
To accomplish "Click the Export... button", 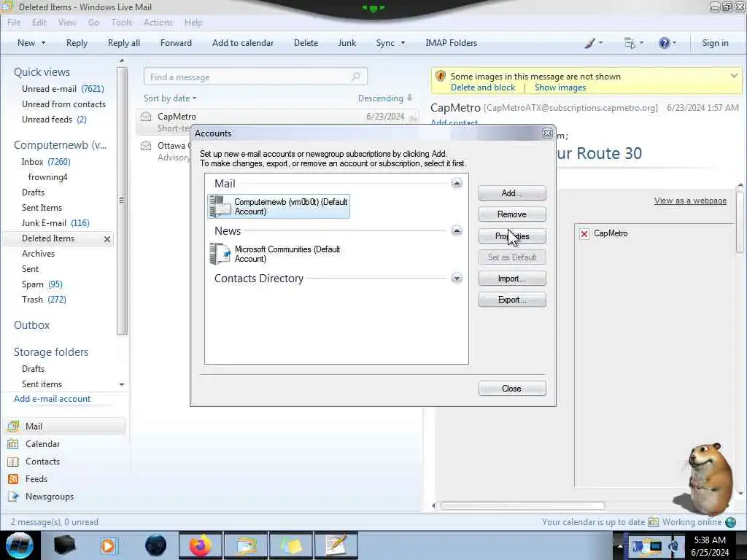I will coord(512,300).
